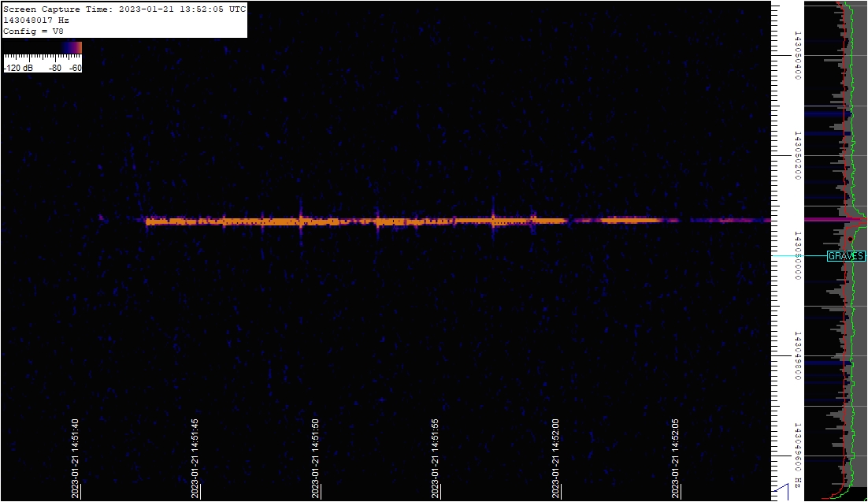Click the 143050200 frequency axis label
The height and width of the screenshot is (502, 868).
coord(798,156)
